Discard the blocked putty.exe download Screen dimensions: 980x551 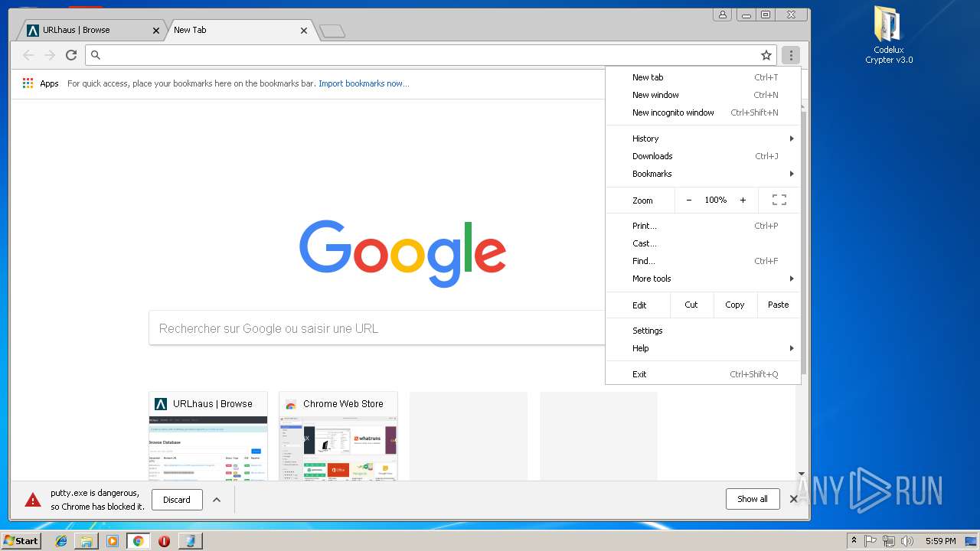pyautogui.click(x=177, y=500)
